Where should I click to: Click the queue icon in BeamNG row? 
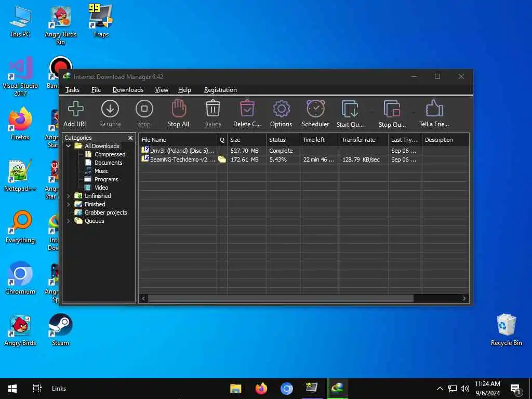tap(222, 159)
